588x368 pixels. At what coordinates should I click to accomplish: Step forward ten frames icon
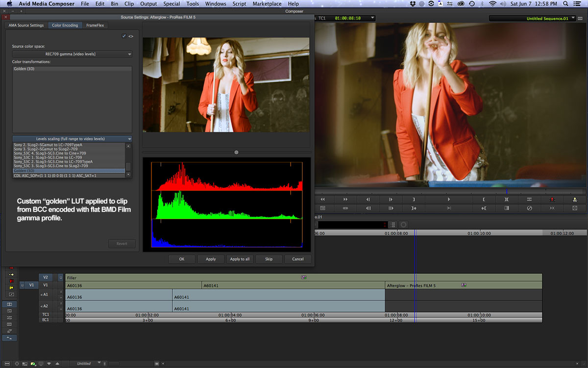pyautogui.click(x=391, y=208)
